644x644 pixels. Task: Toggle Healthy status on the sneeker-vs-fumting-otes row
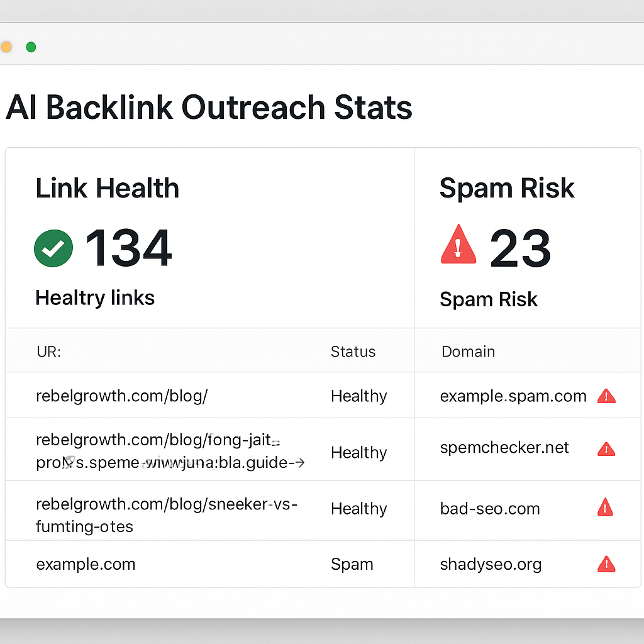coord(358,508)
